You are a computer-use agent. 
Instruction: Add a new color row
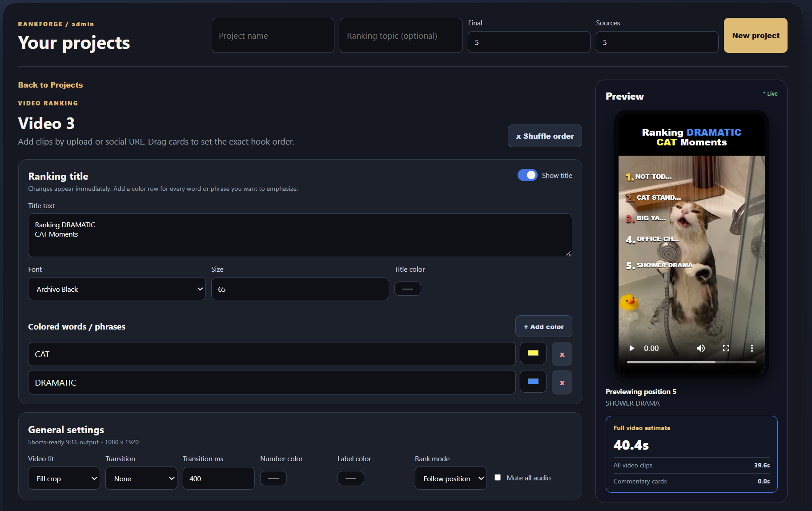point(544,327)
